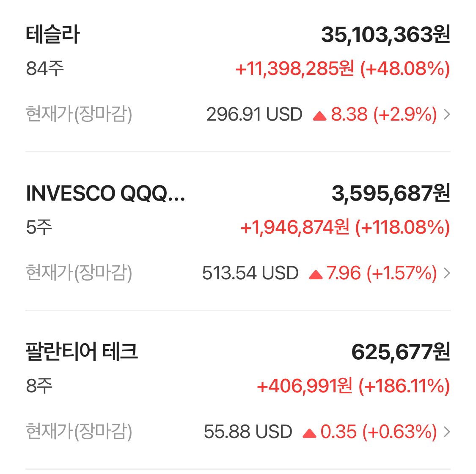Click the red up-triangle beside 8.38

point(319,116)
